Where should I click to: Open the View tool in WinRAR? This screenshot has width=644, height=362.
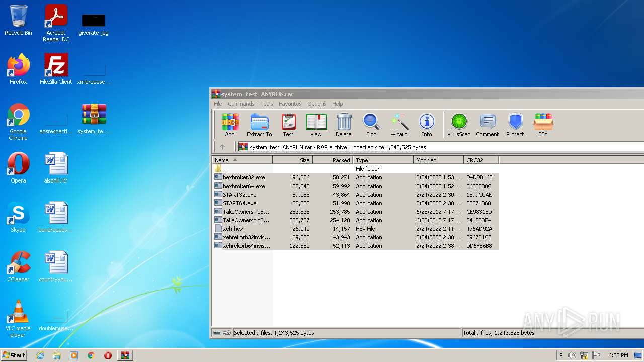coord(316,125)
